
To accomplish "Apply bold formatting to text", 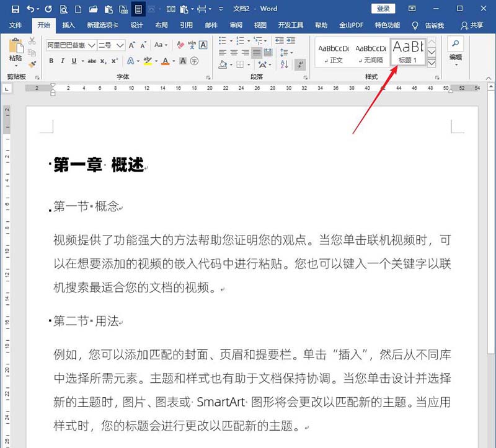I will [x=51, y=59].
